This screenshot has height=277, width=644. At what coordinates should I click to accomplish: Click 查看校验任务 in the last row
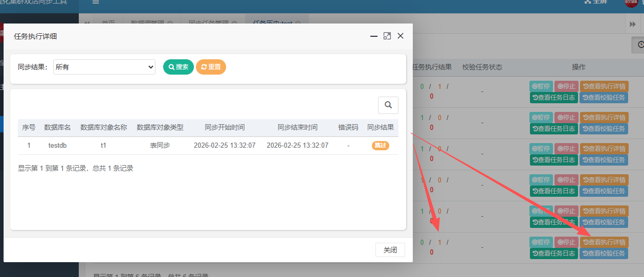pos(604,253)
